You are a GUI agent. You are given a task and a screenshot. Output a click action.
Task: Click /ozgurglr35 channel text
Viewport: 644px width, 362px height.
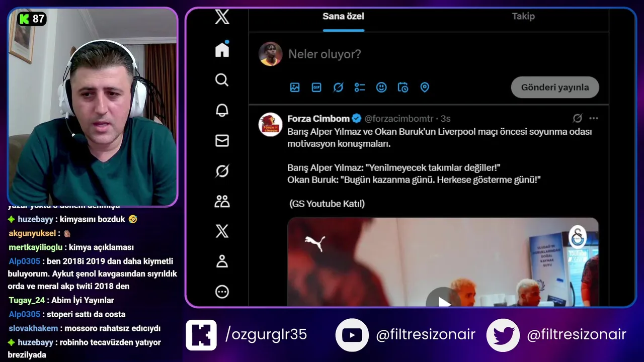click(266, 335)
